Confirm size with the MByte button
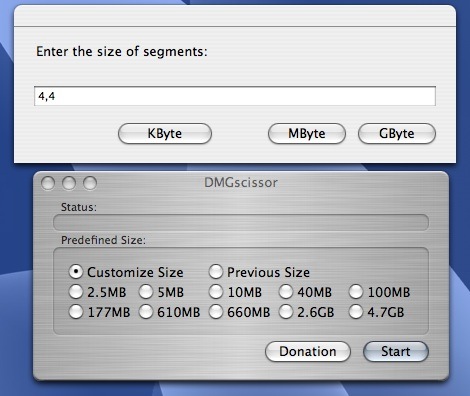 (x=307, y=134)
